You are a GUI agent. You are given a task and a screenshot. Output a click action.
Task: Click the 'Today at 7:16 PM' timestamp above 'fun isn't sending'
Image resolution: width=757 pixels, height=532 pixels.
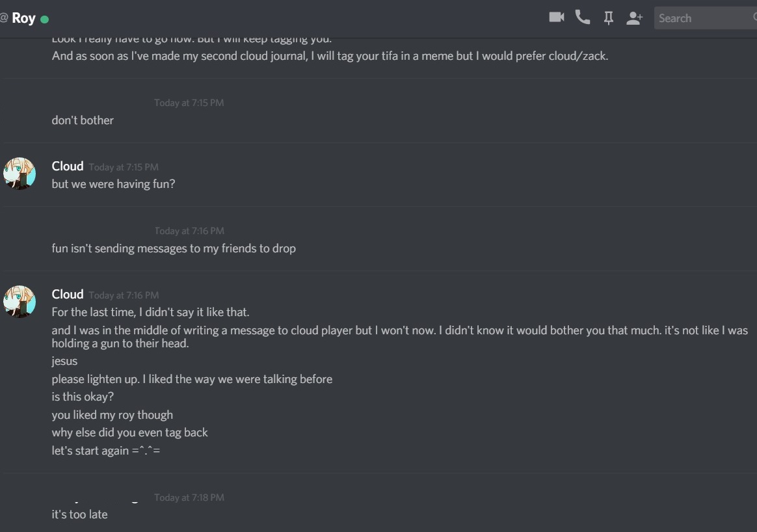point(189,231)
